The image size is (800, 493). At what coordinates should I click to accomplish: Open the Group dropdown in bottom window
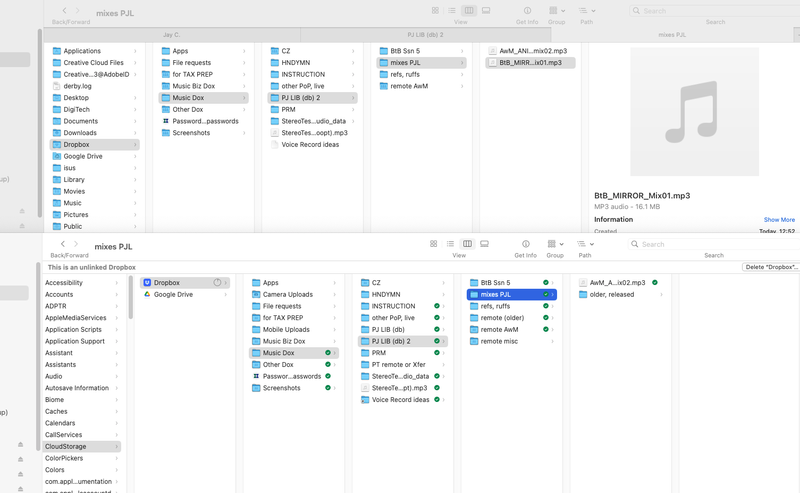point(554,244)
